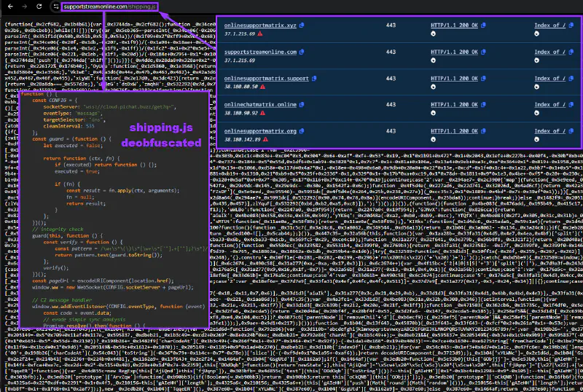Select IP 38.180.142.89 in the table

243,139
